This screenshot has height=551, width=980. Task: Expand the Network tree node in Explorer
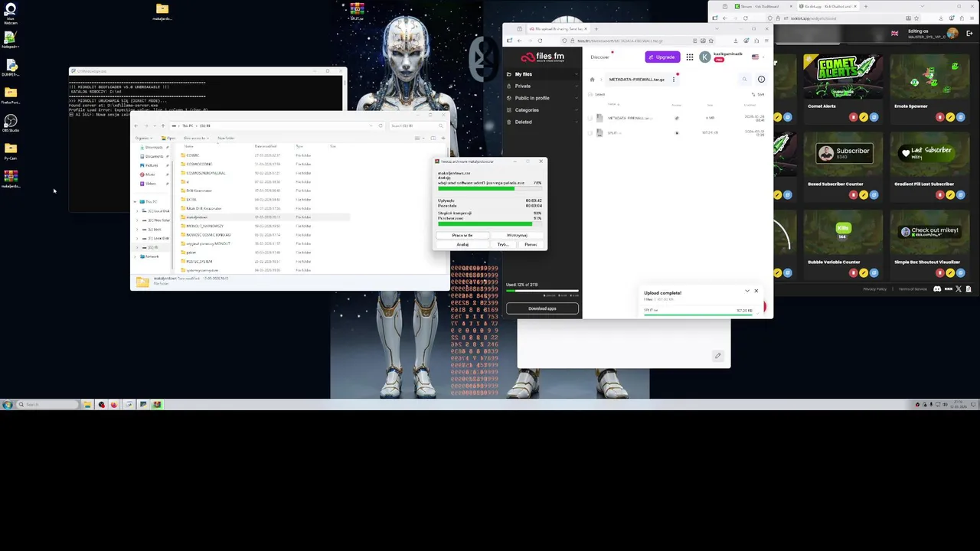pyautogui.click(x=135, y=256)
